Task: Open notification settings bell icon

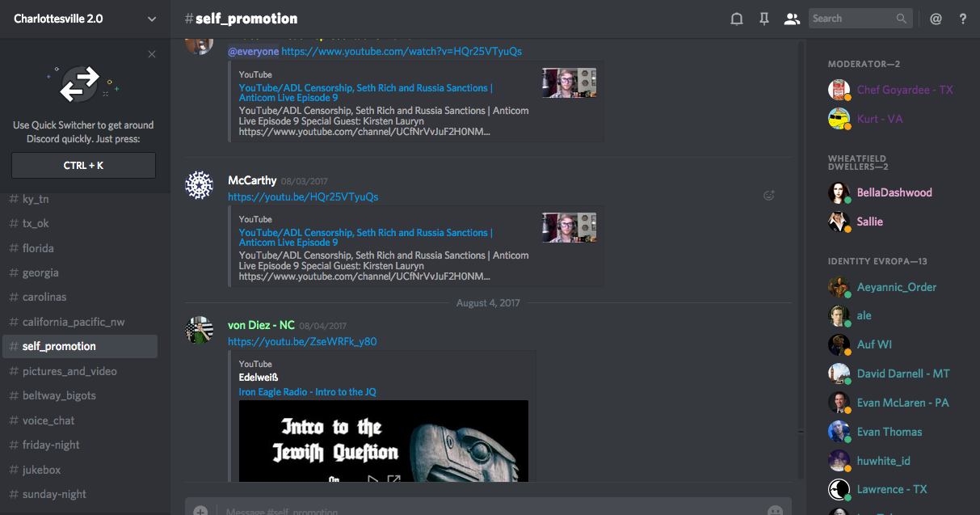Action: pyautogui.click(x=737, y=19)
